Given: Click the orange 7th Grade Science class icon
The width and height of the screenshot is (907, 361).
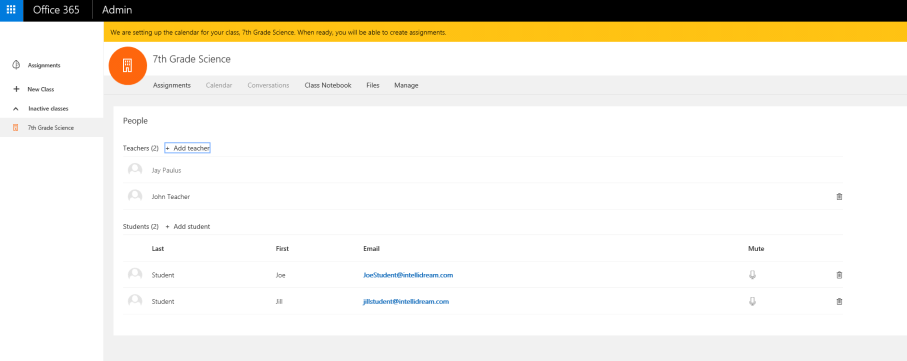Looking at the screenshot, I should click(x=128, y=65).
